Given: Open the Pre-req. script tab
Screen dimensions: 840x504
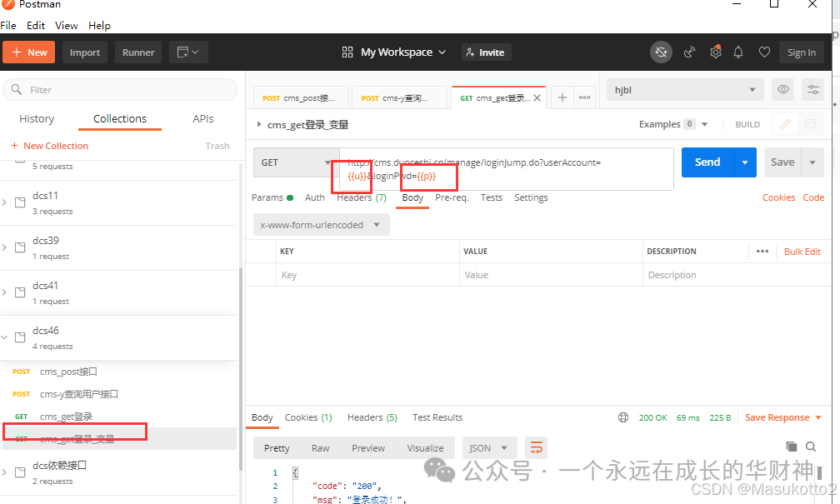Looking at the screenshot, I should click(452, 197).
